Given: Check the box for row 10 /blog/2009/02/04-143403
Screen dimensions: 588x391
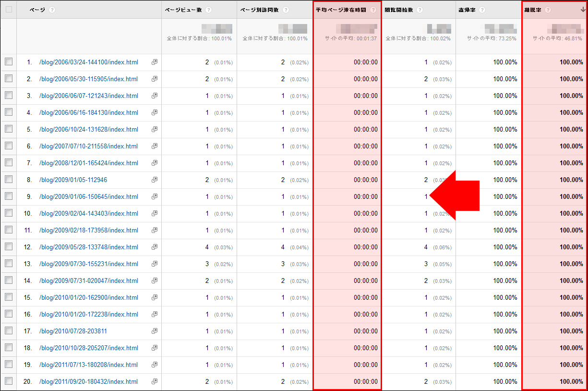Looking at the screenshot, I should click(x=9, y=213).
